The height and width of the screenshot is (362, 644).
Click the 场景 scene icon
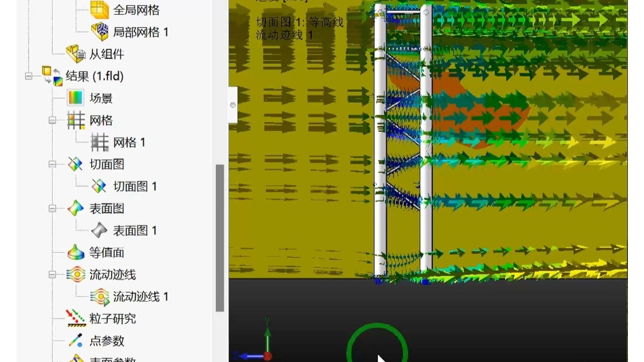pos(76,98)
